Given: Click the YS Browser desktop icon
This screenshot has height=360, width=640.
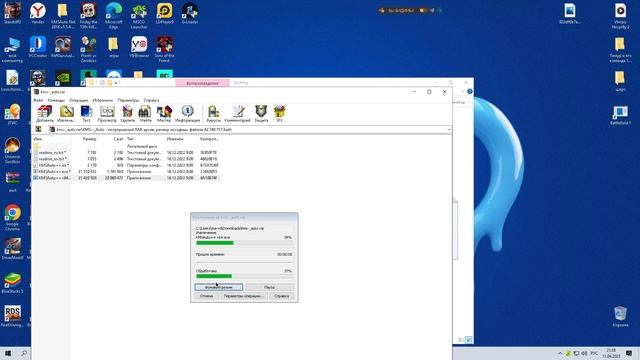Looking at the screenshot, I should click(139, 47).
